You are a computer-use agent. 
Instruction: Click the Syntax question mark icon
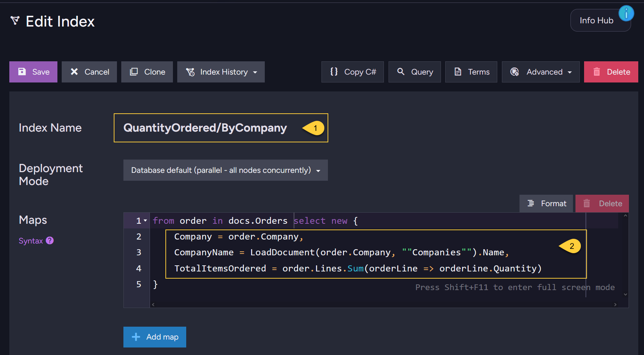[x=50, y=240]
